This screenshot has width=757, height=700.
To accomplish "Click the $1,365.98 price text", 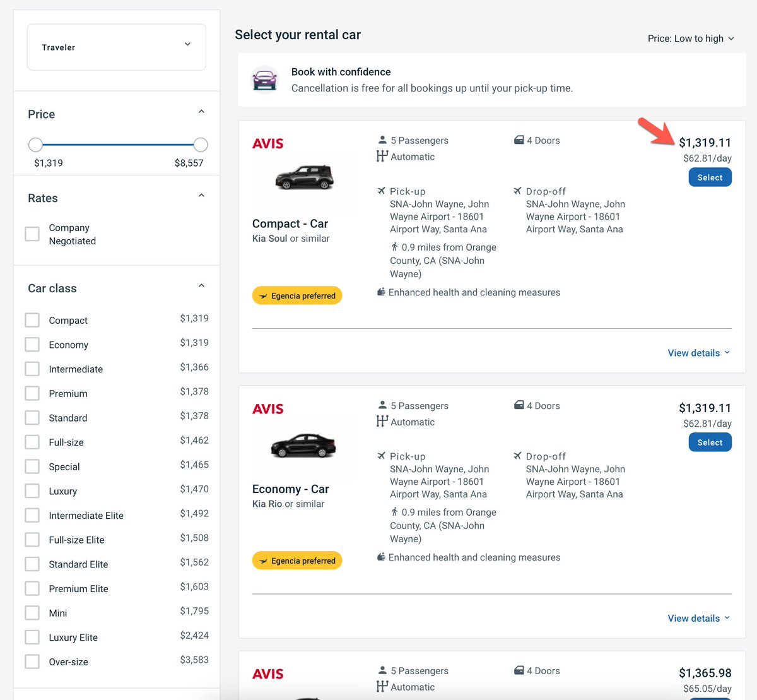I will [x=705, y=673].
